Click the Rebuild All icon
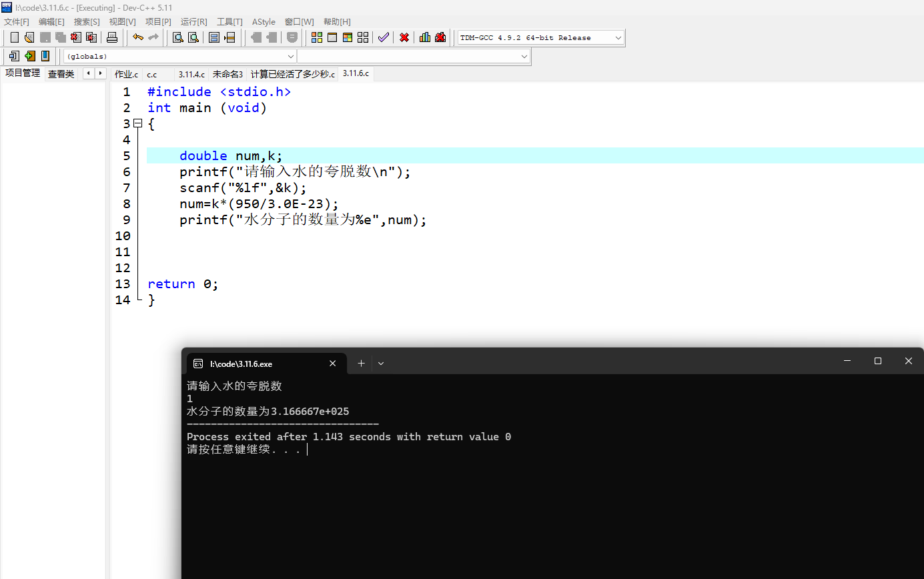Viewport: 924px width, 579px height. (x=363, y=37)
